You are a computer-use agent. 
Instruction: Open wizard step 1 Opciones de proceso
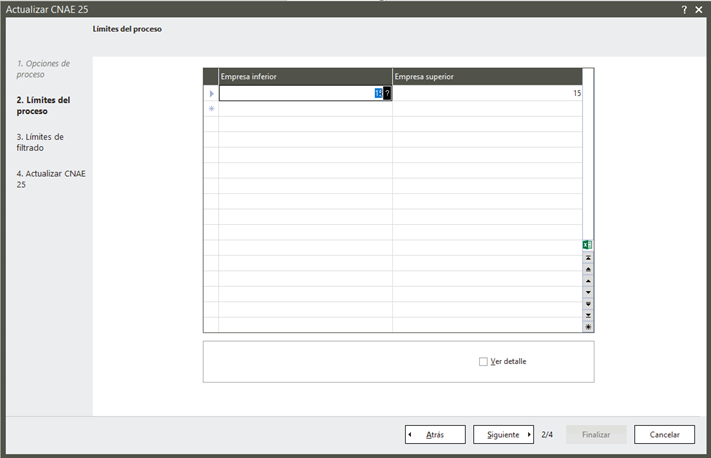click(43, 68)
